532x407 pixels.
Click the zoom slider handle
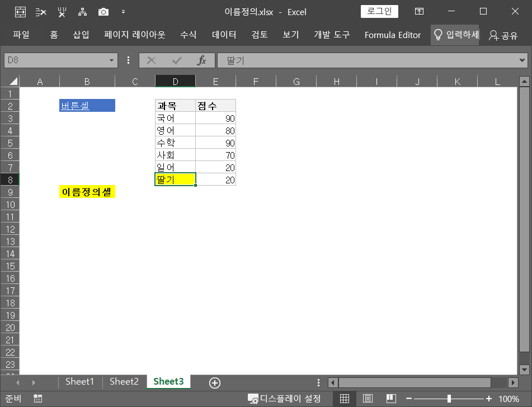coord(449,399)
